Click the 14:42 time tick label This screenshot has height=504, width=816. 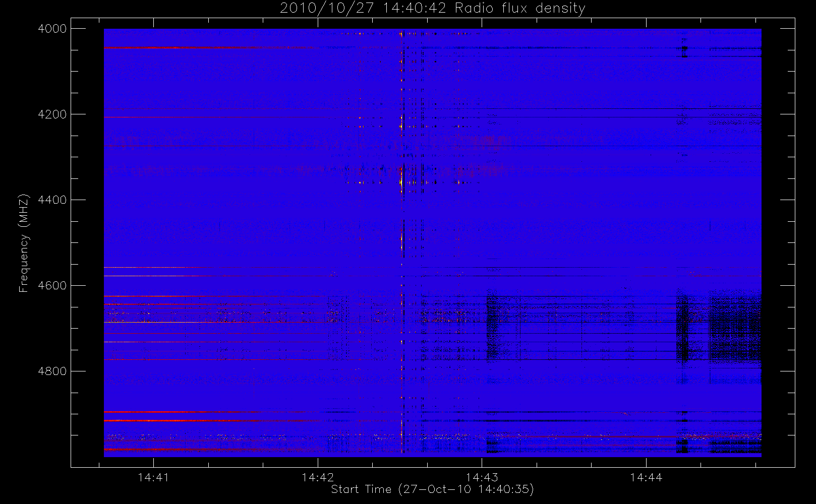pyautogui.click(x=318, y=477)
